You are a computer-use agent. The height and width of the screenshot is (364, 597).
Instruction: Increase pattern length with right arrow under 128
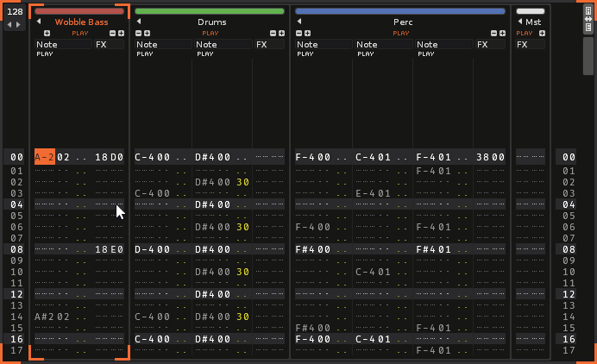18,25
